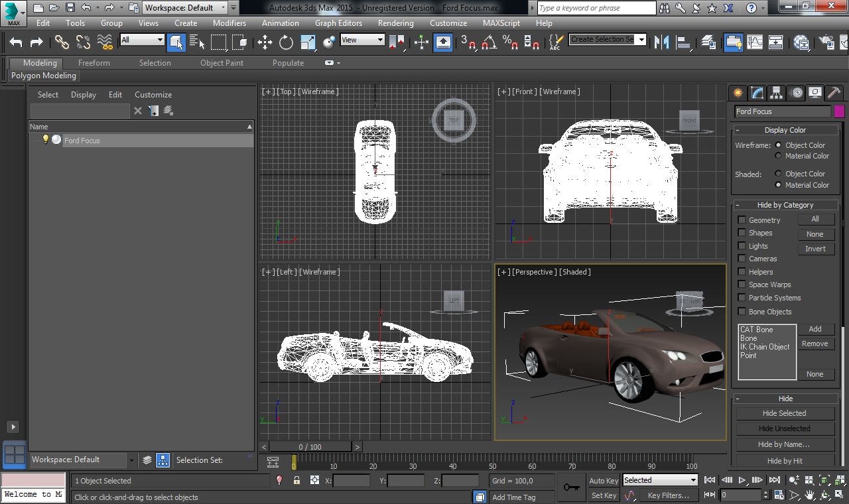The height and width of the screenshot is (504, 849).
Task: Open the View reference coordinate dropdown
Action: tap(362, 40)
